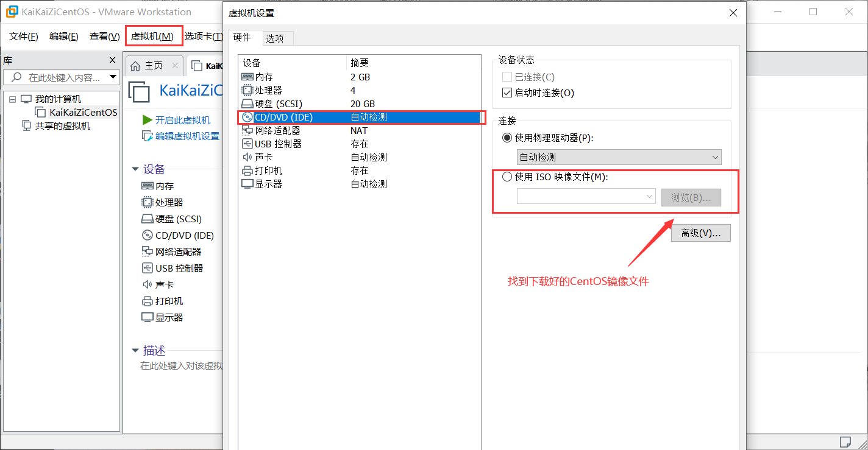
Task: Click the description text area in main window
Action: tap(181, 366)
